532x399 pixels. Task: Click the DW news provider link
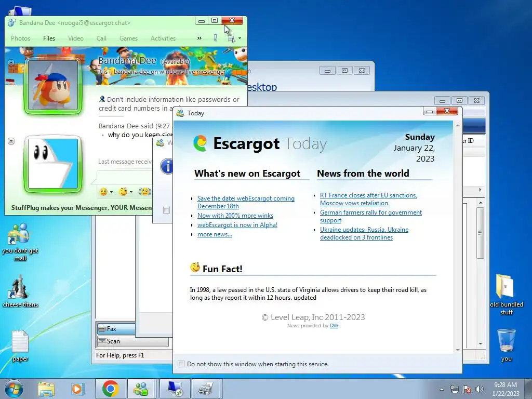[334, 326]
